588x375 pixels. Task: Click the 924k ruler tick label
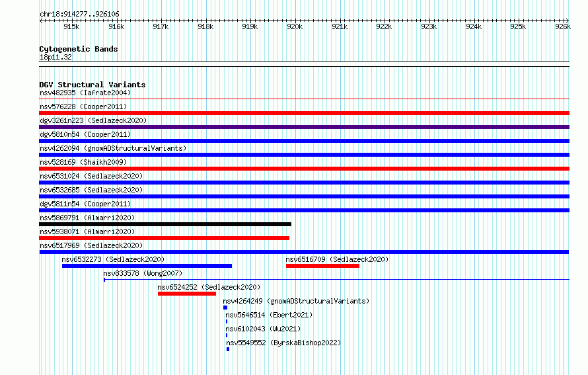pos(474,26)
